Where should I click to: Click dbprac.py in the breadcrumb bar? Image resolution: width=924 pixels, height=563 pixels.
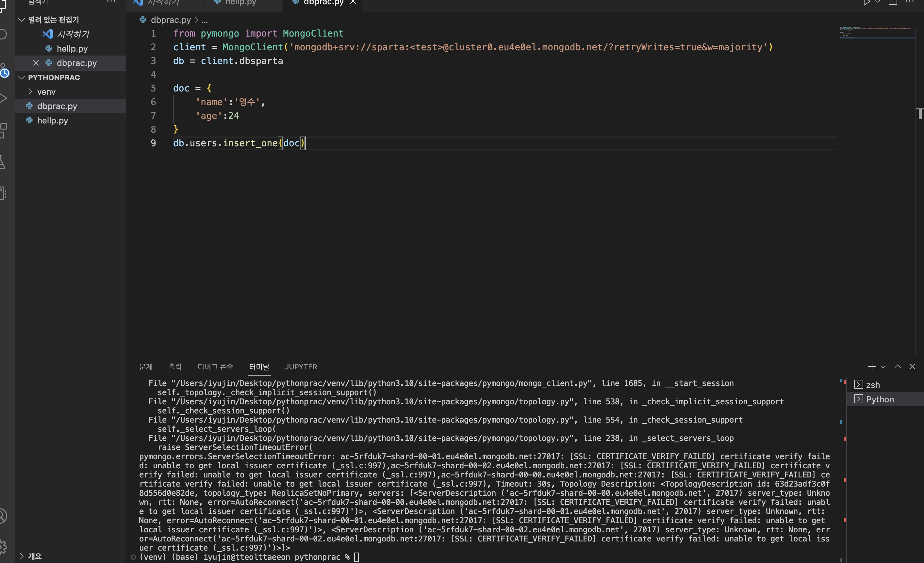point(171,20)
